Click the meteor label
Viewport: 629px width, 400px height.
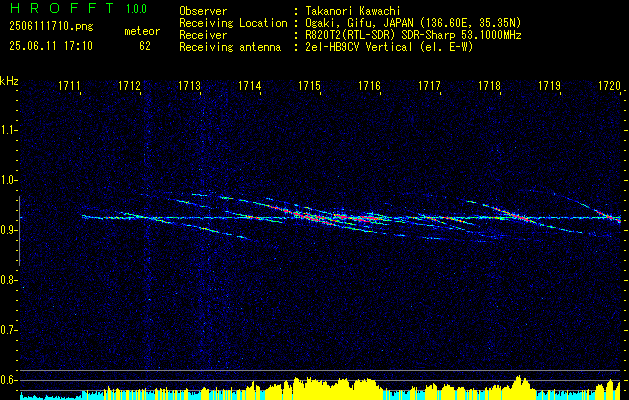142,31
